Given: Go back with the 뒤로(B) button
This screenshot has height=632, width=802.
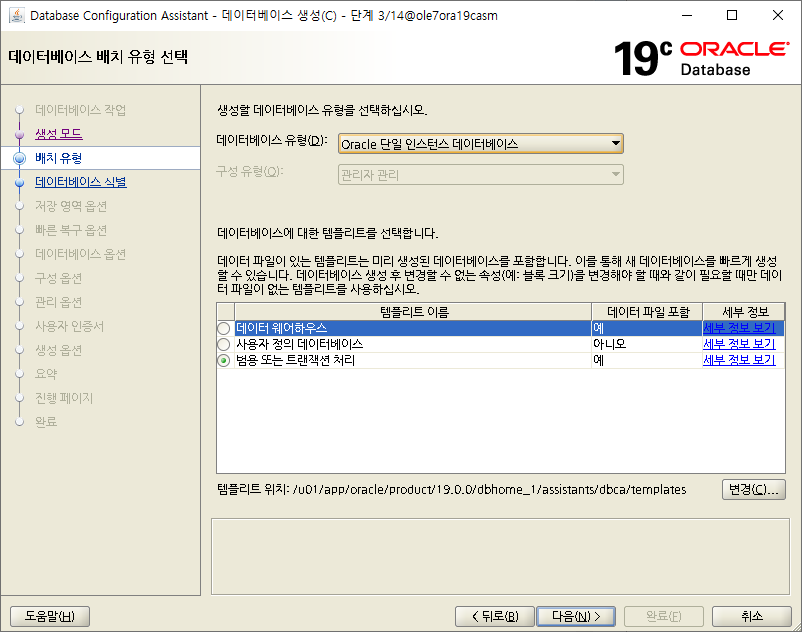Looking at the screenshot, I should pos(495,616).
